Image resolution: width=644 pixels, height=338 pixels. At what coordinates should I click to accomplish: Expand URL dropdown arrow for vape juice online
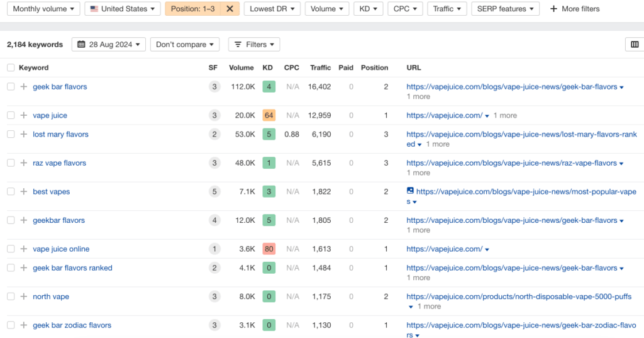[x=487, y=250]
